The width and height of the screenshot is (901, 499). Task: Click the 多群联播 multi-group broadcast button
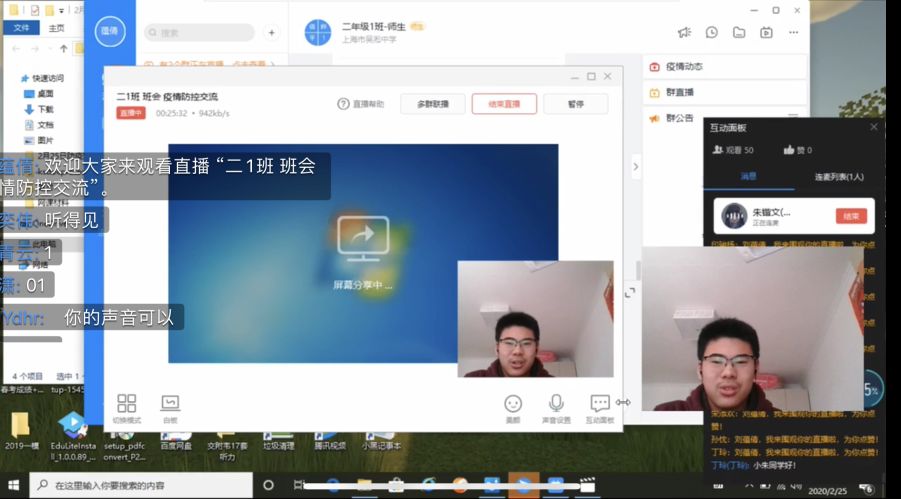(x=433, y=104)
